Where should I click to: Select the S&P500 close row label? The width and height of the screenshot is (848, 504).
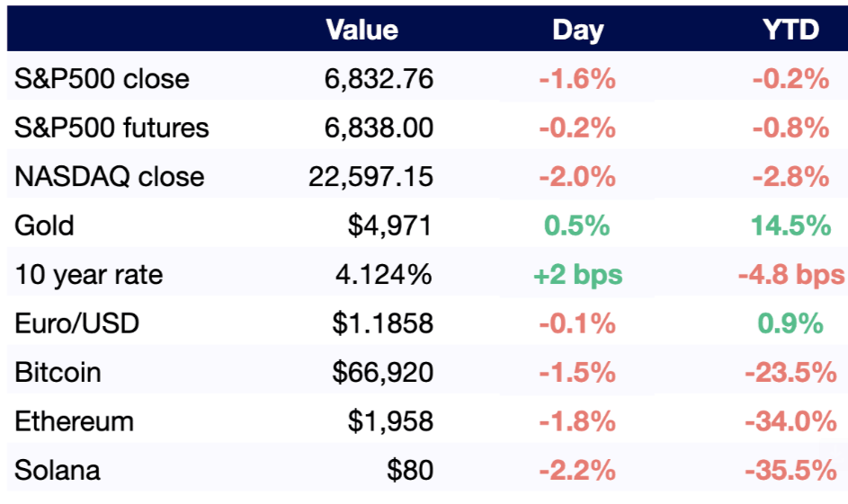[x=102, y=79]
